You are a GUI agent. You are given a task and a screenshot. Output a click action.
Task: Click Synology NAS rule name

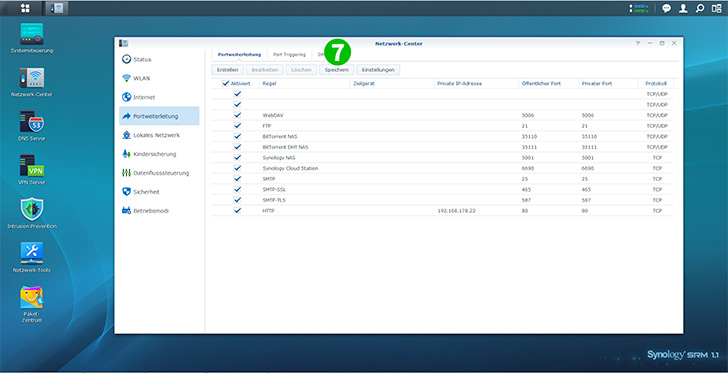point(279,158)
